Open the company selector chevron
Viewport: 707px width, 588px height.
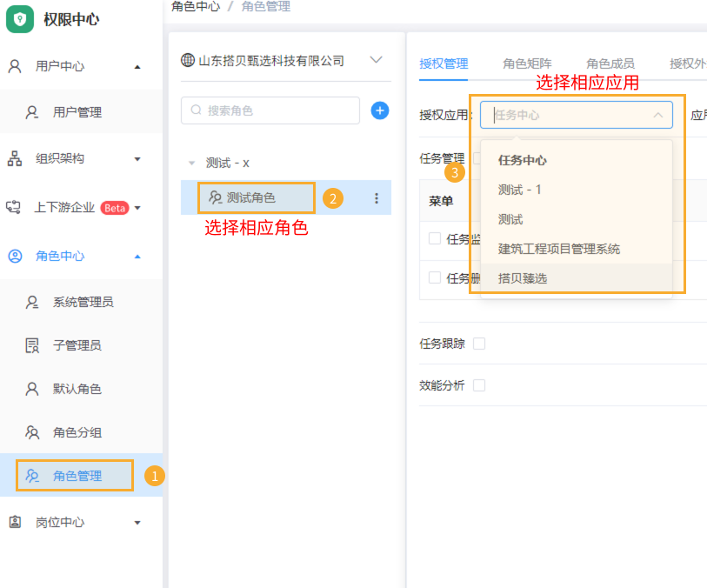pos(376,59)
